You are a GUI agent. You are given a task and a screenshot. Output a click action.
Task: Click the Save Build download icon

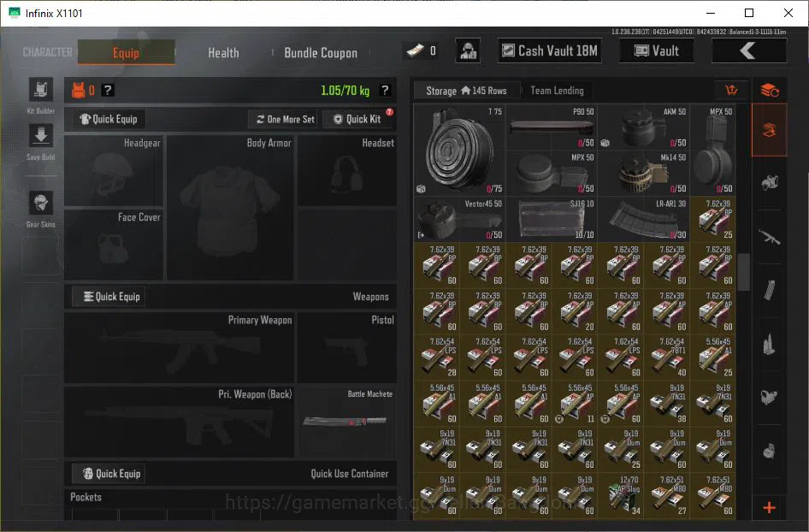click(41, 136)
